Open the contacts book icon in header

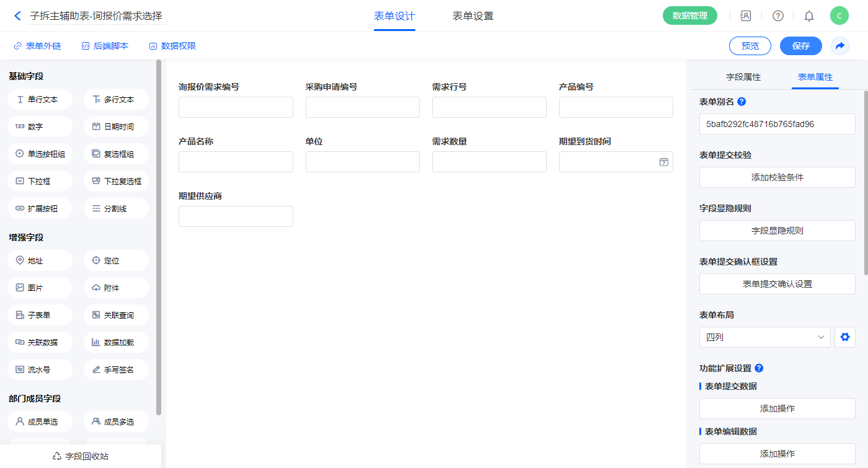(746, 16)
